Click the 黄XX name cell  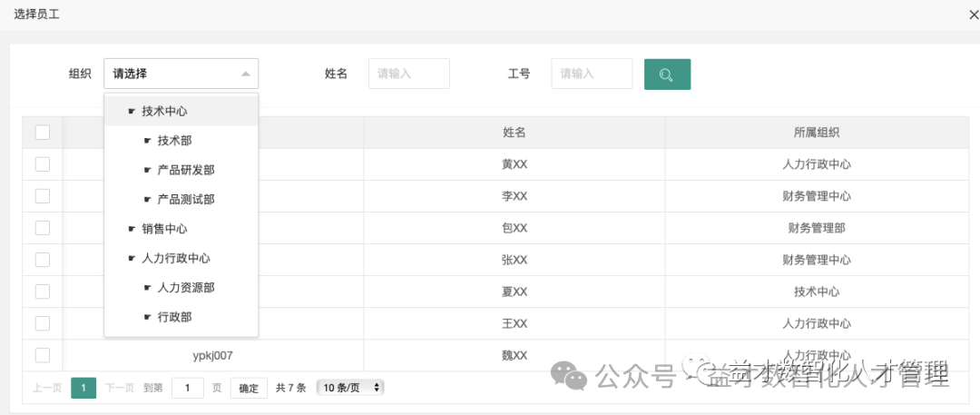tap(514, 164)
